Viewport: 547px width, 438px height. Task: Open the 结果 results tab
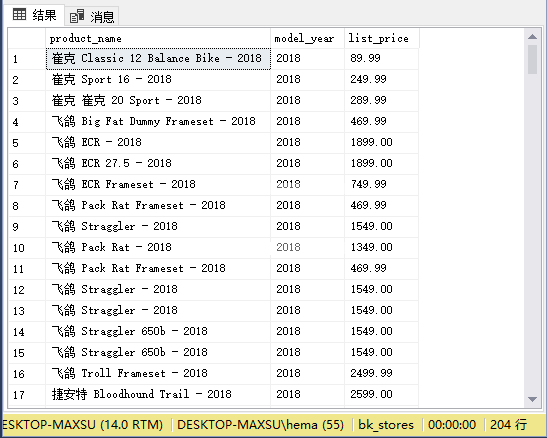(34, 15)
